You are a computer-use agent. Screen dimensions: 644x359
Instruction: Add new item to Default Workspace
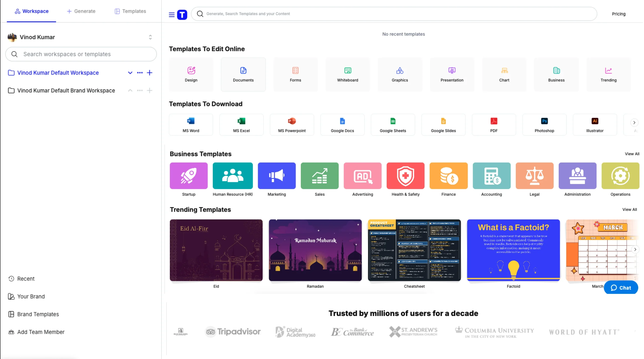tap(149, 73)
